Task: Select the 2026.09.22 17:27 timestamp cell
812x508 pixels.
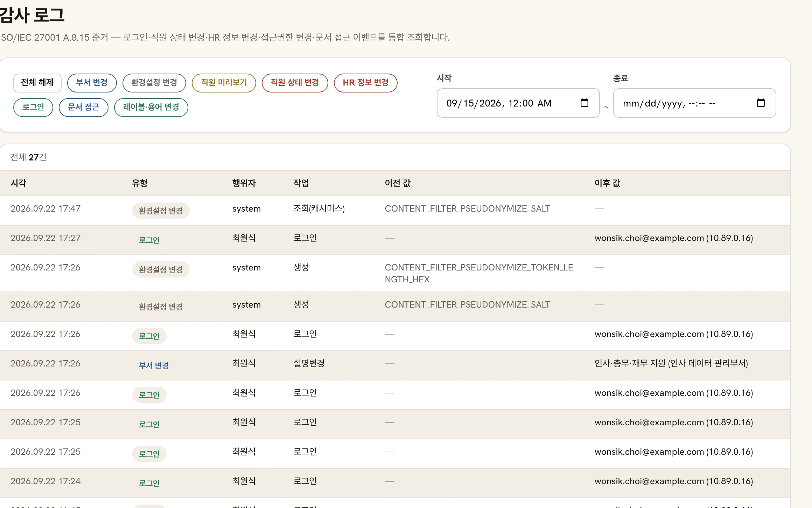Action: tap(45, 238)
